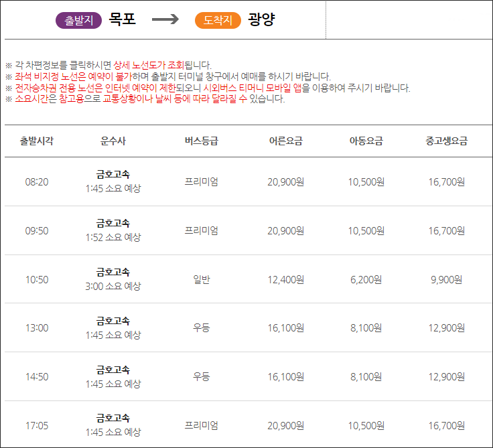Click 16,100원 adult fare in 13:00 row
The height and width of the screenshot is (448, 493).
(286, 328)
